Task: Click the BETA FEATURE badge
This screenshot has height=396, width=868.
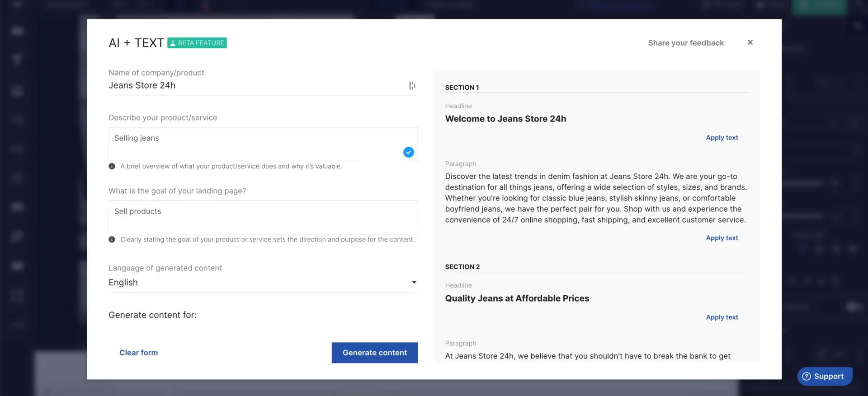Action: (x=197, y=43)
